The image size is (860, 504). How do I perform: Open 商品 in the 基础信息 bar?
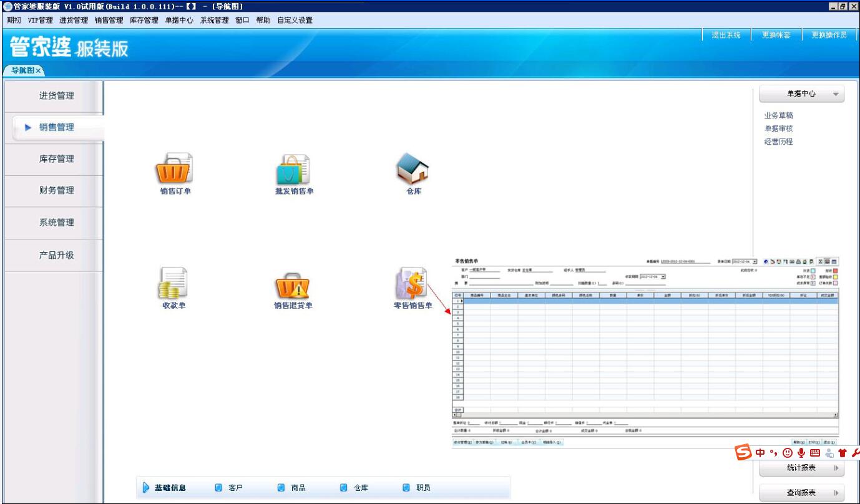[291, 488]
